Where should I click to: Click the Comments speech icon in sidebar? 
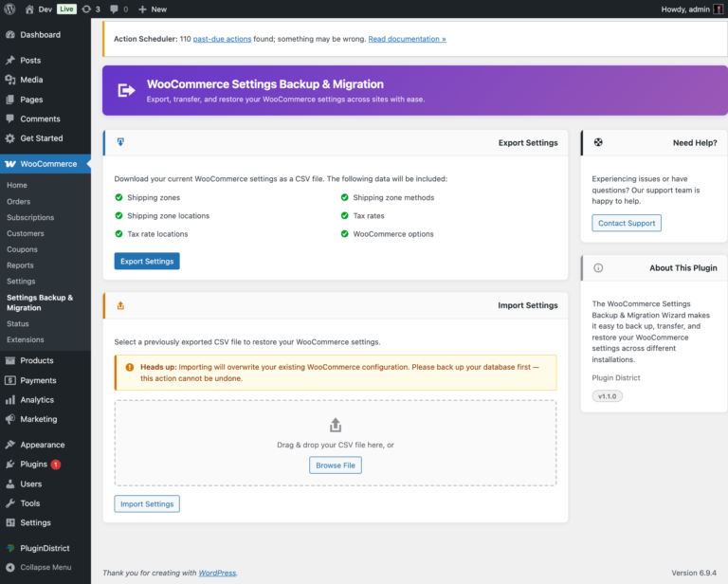10,119
